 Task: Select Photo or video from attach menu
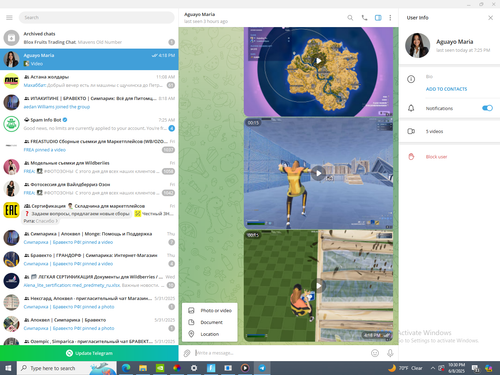(210, 310)
